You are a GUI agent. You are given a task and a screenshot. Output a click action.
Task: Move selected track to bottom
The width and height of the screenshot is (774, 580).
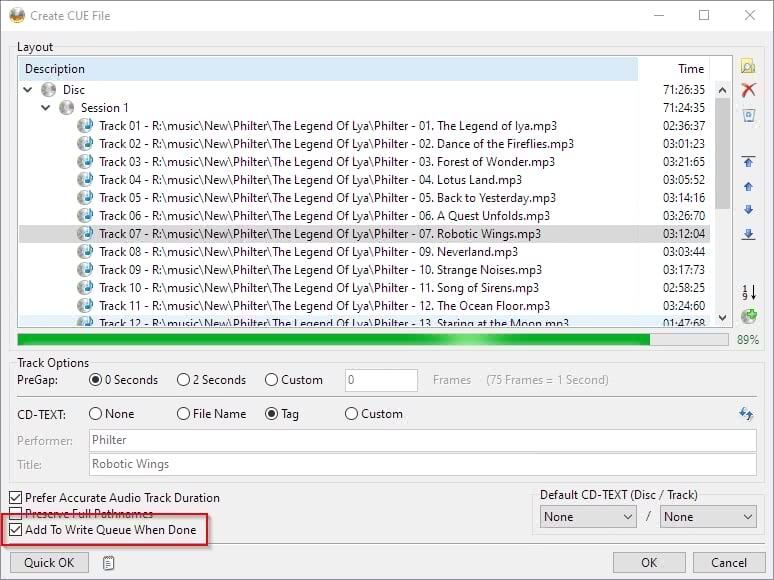(748, 234)
